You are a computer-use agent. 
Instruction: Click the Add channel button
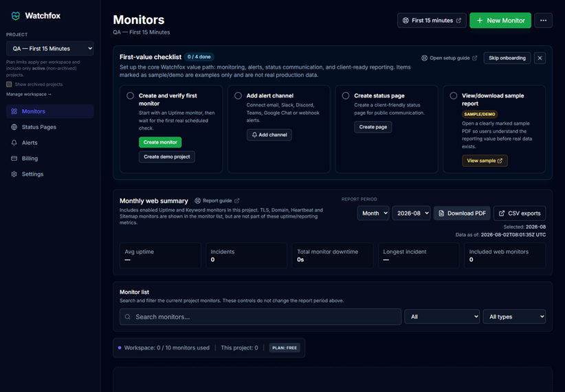[269, 135]
